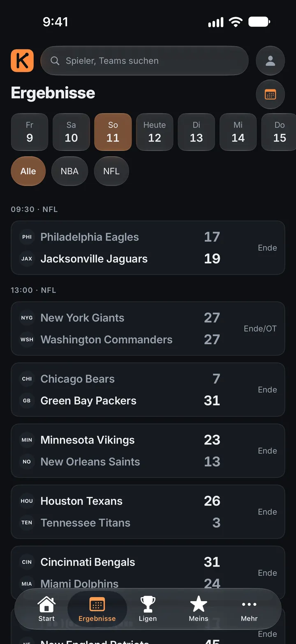Filter results by NFL

[111, 171]
